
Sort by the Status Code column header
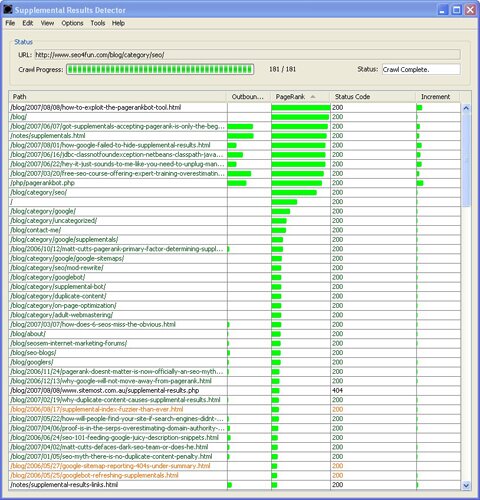click(x=373, y=97)
